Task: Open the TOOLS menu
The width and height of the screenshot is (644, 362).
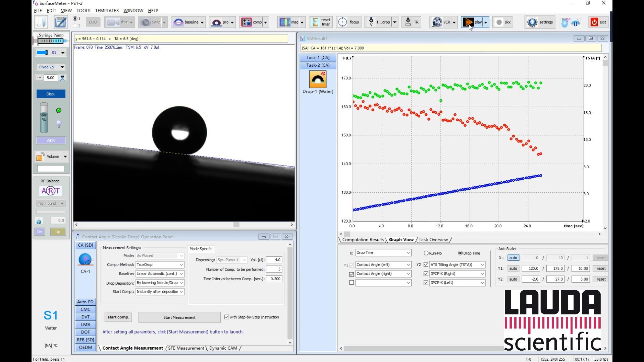Action: point(84,10)
